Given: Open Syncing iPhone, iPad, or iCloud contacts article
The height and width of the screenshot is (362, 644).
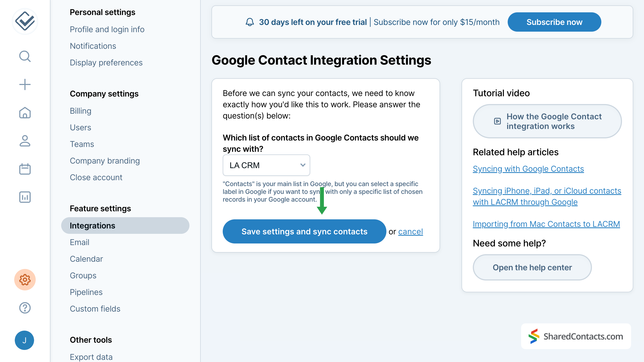Looking at the screenshot, I should point(547,196).
